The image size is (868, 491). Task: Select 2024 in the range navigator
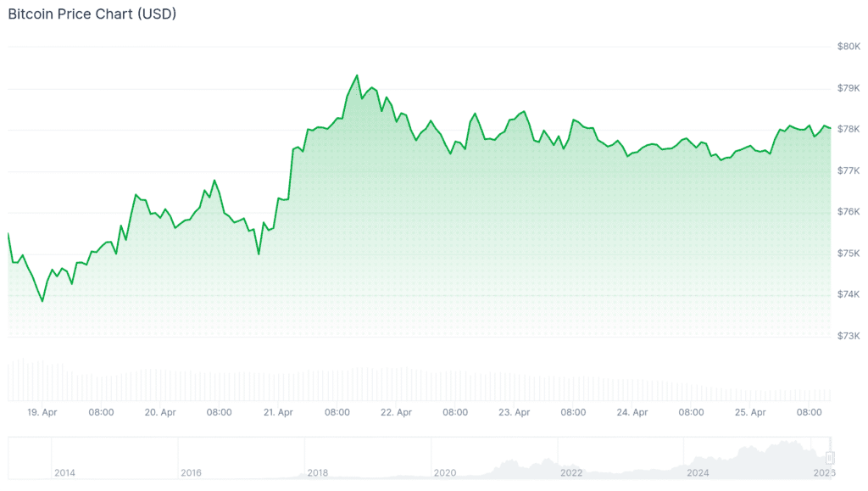tap(698, 472)
